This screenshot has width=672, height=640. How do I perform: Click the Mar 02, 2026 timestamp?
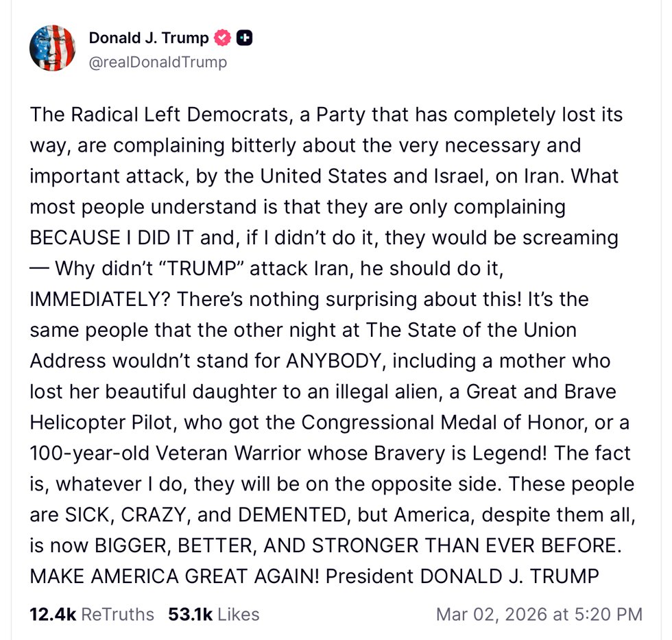[x=539, y=614]
